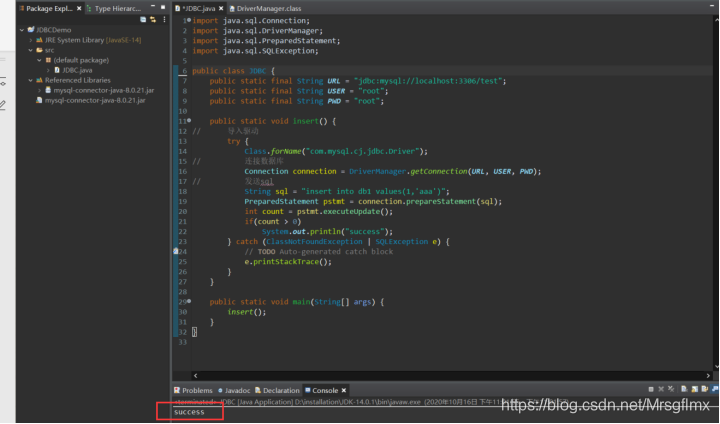Select the 'Referenced Libraries' label
720x424 pixels.
tap(78, 80)
